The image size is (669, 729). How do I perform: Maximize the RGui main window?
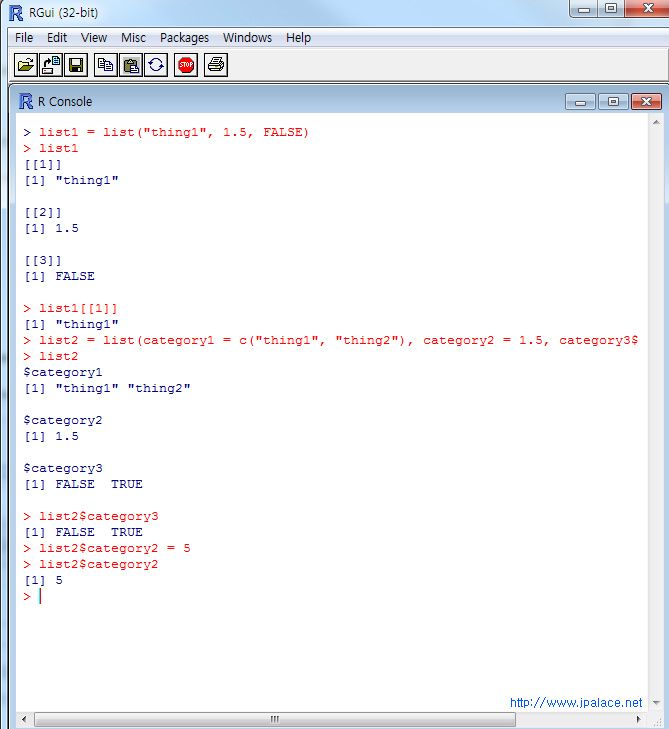(x=611, y=8)
